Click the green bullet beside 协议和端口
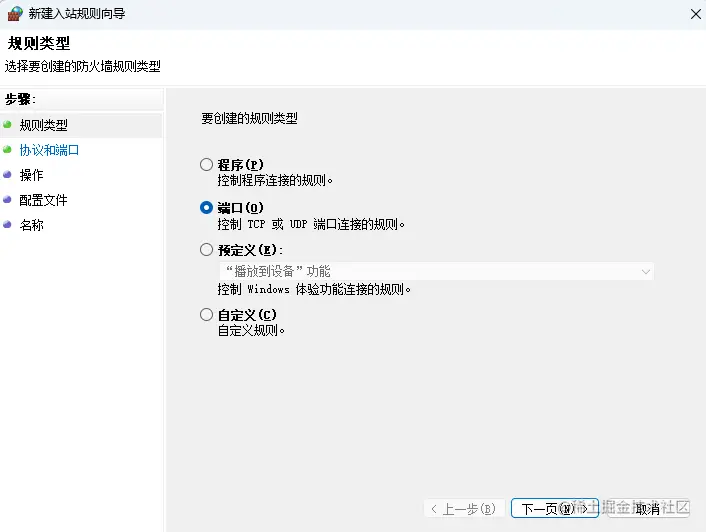The image size is (706, 532). point(7,149)
